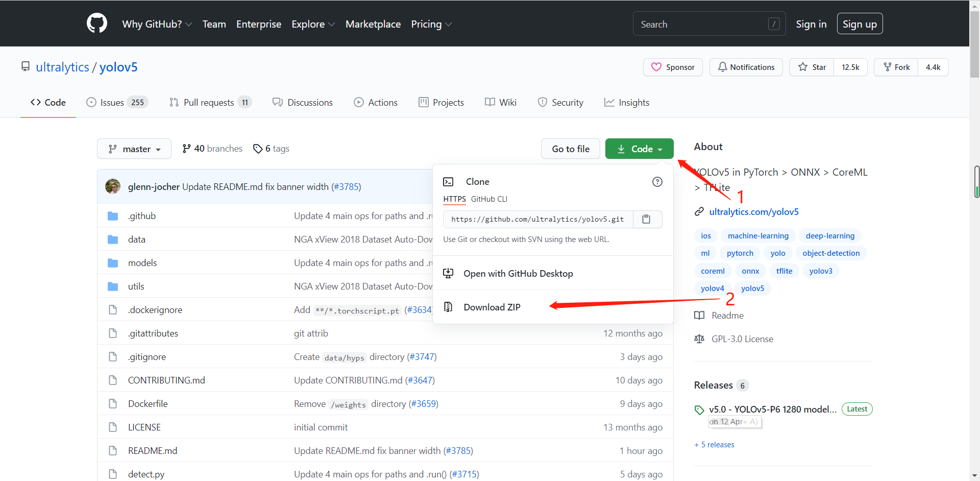The width and height of the screenshot is (980, 481).
Task: Click the heart Sponsor button
Action: click(x=673, y=67)
